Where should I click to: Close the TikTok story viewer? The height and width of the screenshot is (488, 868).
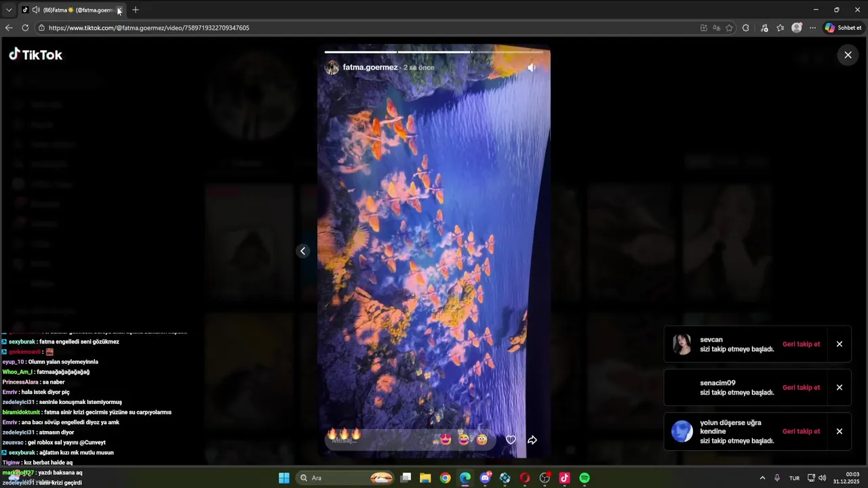point(848,55)
